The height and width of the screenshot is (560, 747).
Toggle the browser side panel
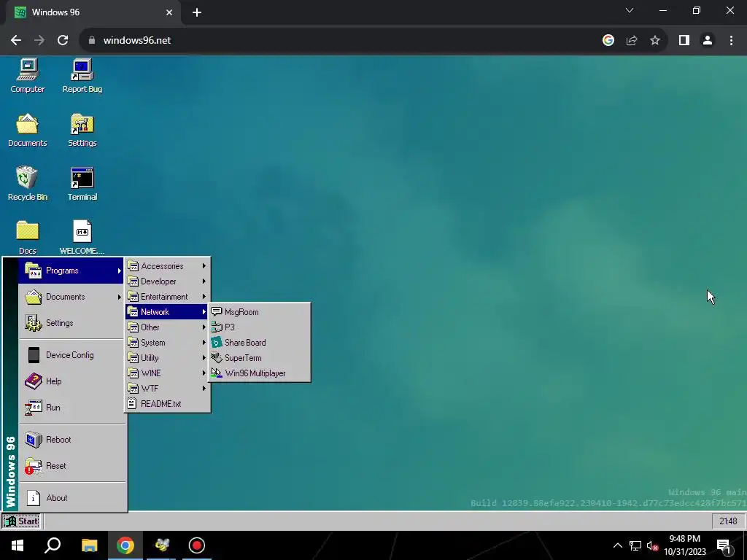pos(684,41)
